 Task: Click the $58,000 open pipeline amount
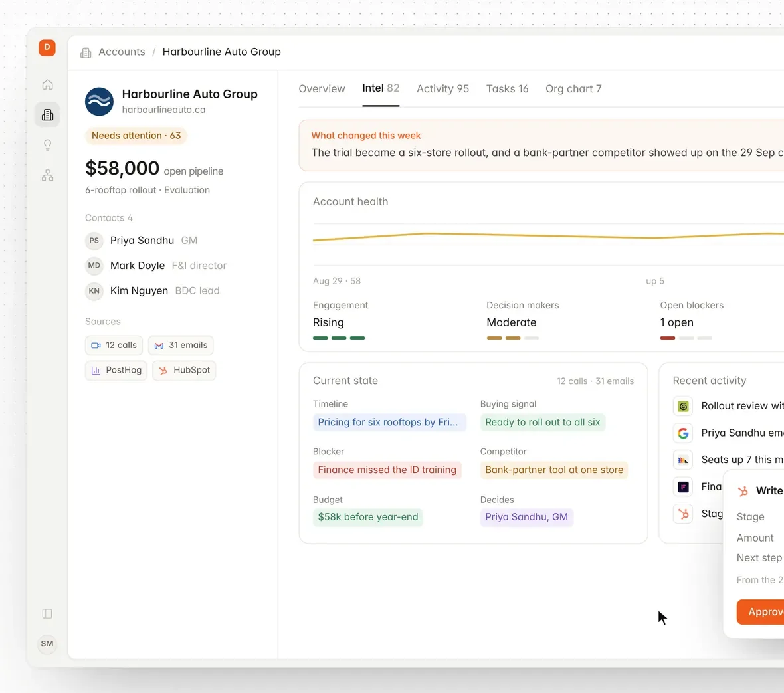coord(122,169)
